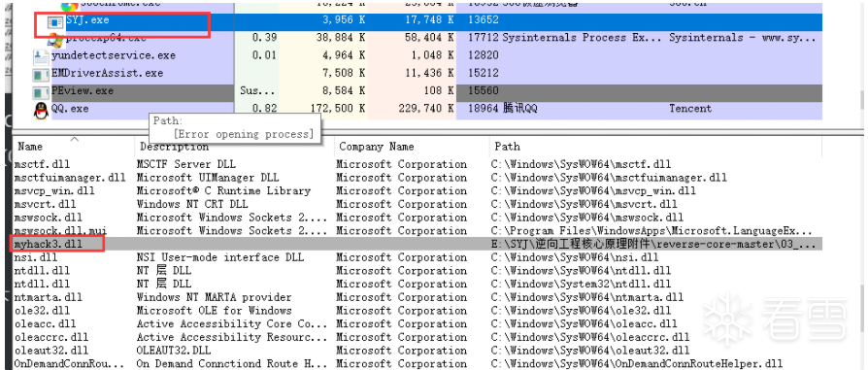Click the Tencent company name cell
This screenshot has width=868, height=370.
pos(690,109)
